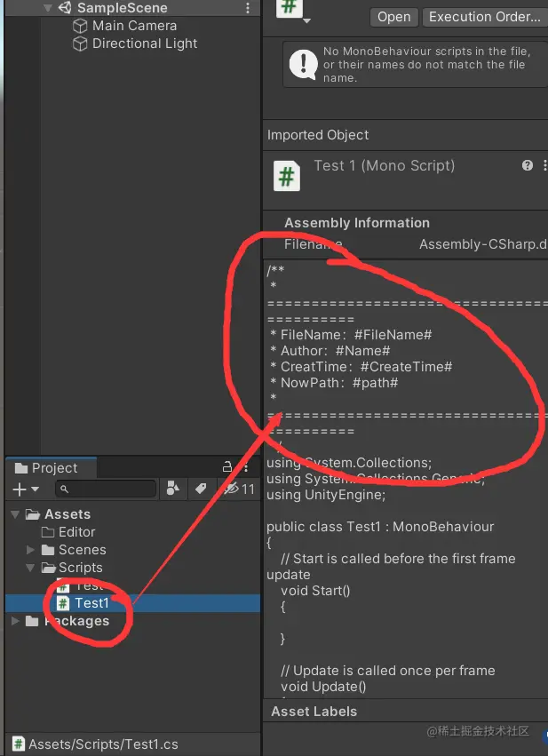Viewport: 548px width, 756px height.
Task: Click the Test 1 Mono Script icon
Action: [287, 176]
